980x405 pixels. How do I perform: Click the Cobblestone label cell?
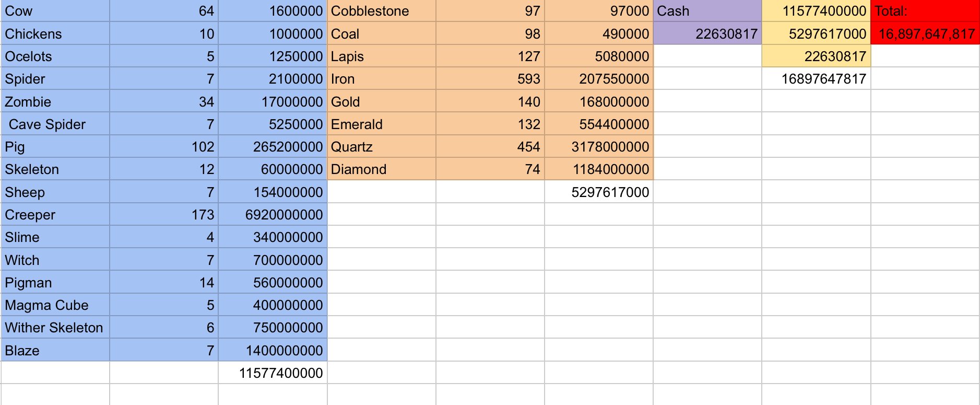[382, 11]
